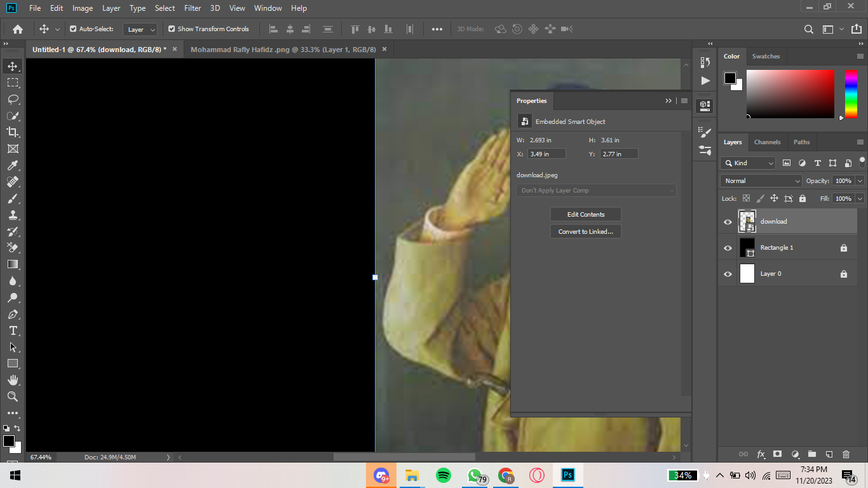Pick a color from the red gradient field
Viewport: 868px width, 488px height.
tap(790, 94)
